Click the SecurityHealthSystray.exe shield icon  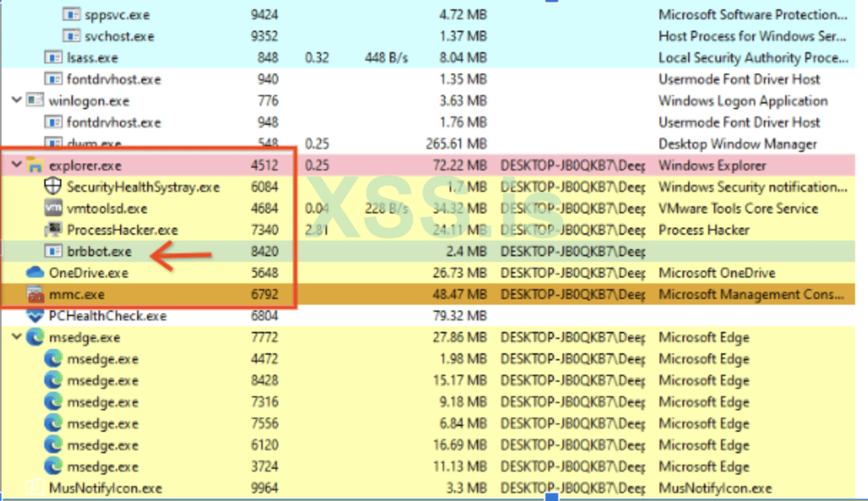53,187
